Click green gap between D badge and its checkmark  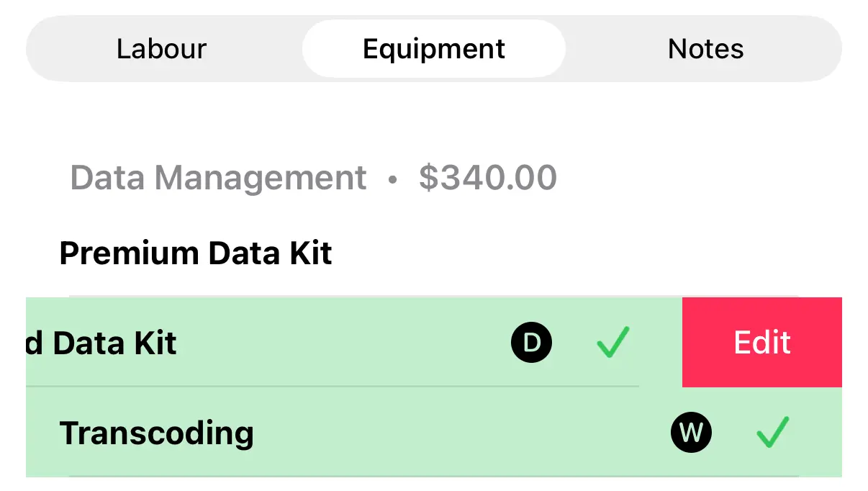[x=574, y=343]
